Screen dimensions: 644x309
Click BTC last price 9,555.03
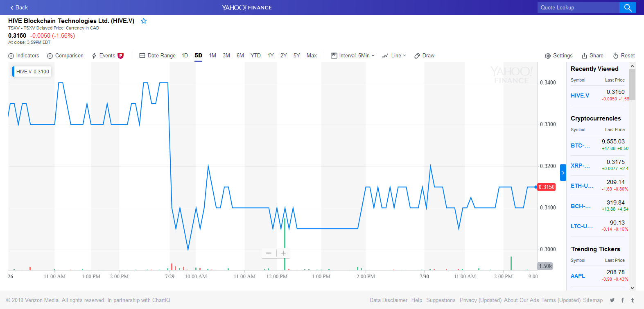[613, 141]
